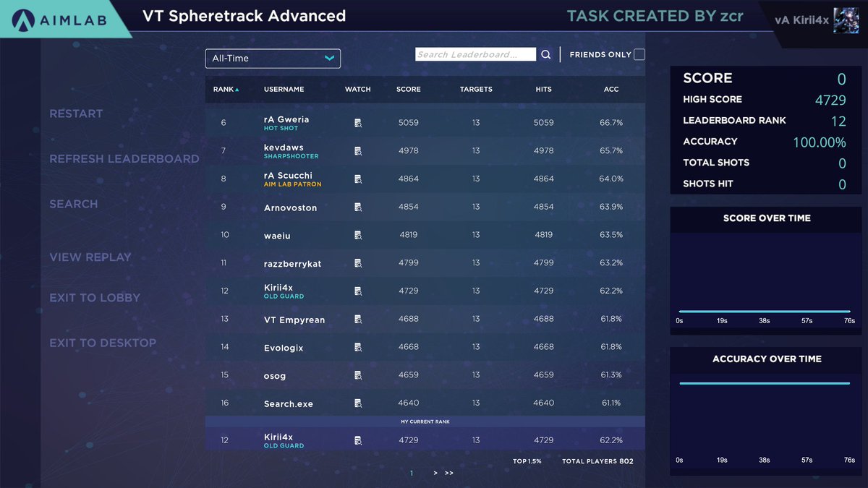Click the Targets column header

pos(476,90)
